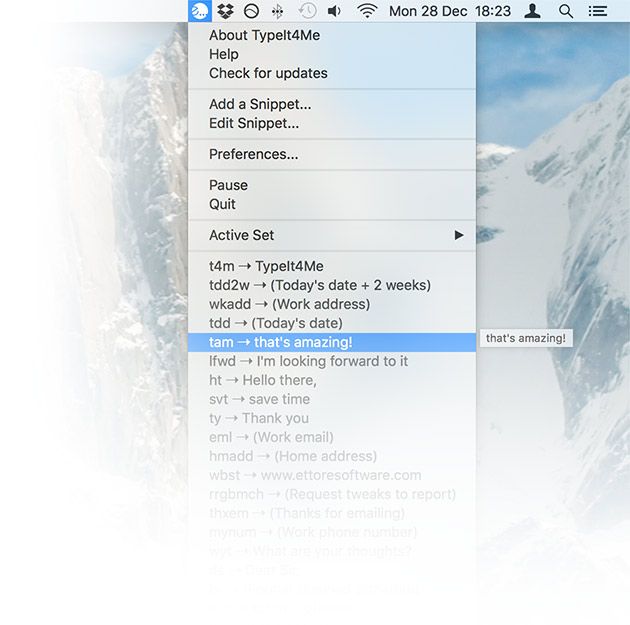
Task: Choose Check for updates
Action: (x=332, y=73)
